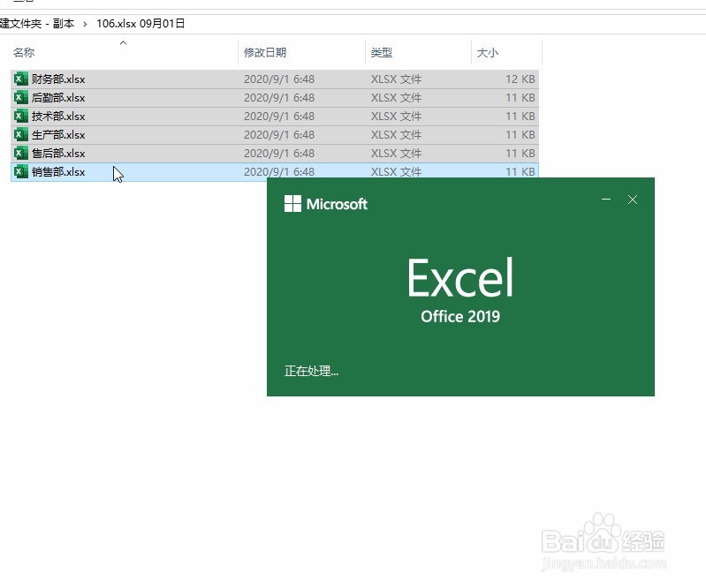Click the Excel icon of 售后部.xlsx
Screen dimensions: 706x588
coord(20,153)
